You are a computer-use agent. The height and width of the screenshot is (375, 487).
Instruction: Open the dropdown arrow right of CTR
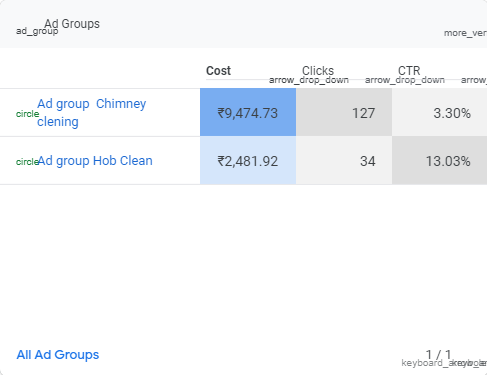point(474,80)
